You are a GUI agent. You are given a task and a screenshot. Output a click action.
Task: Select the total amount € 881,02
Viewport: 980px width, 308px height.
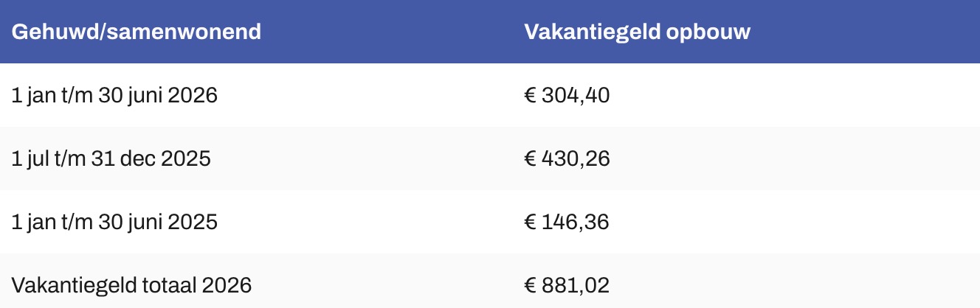[x=566, y=285]
